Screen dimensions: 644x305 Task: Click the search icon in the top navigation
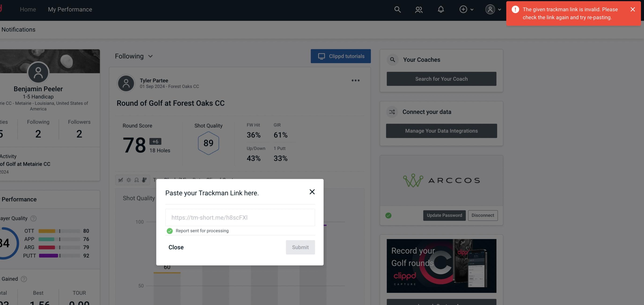tap(397, 9)
